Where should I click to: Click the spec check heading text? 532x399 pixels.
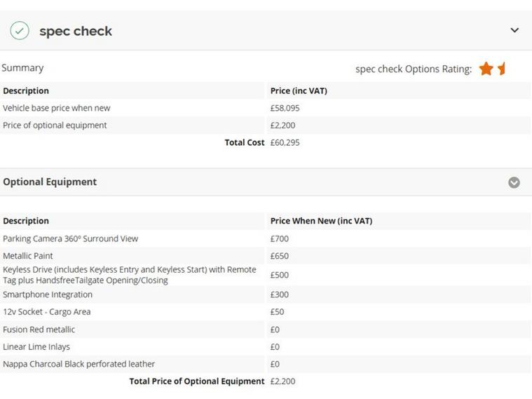tap(76, 31)
